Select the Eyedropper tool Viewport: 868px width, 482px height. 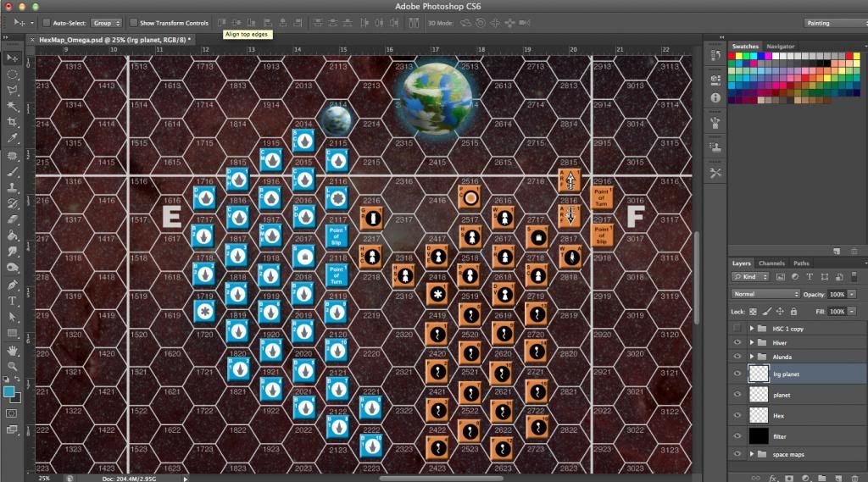click(12, 138)
